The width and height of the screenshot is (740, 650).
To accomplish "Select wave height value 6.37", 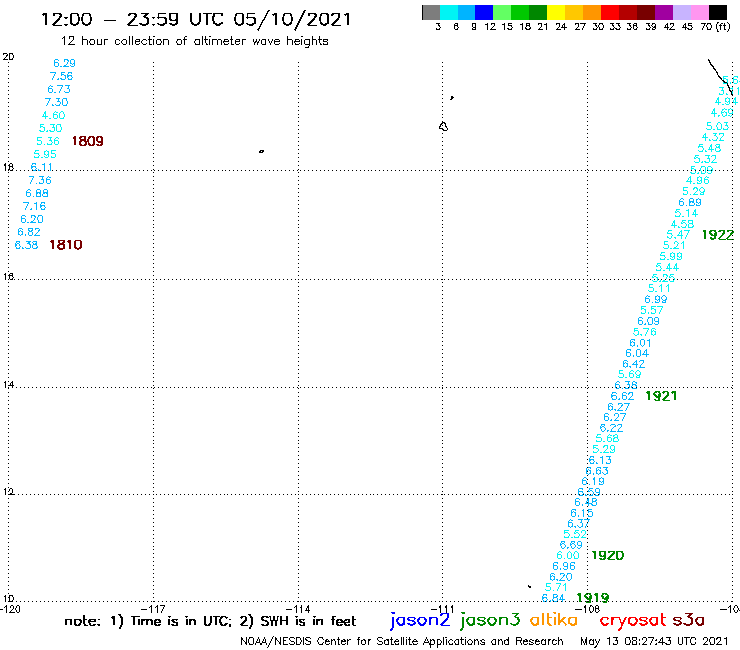I will point(578,523).
